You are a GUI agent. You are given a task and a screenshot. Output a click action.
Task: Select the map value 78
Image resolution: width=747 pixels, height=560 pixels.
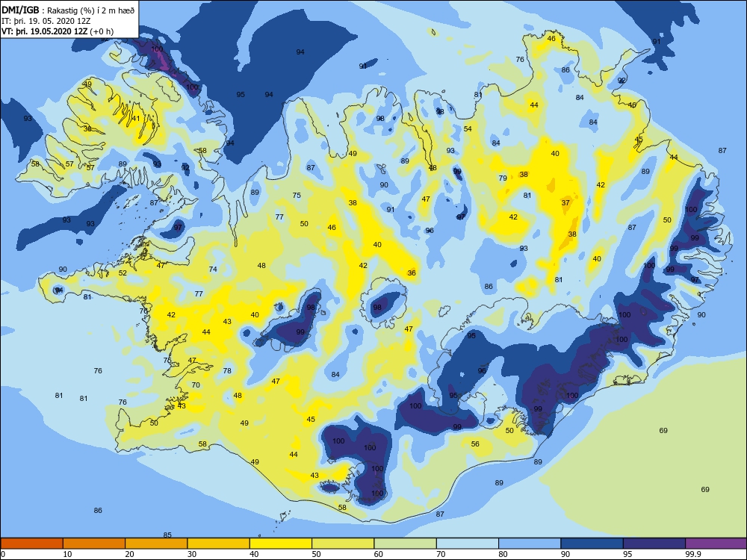tap(227, 370)
